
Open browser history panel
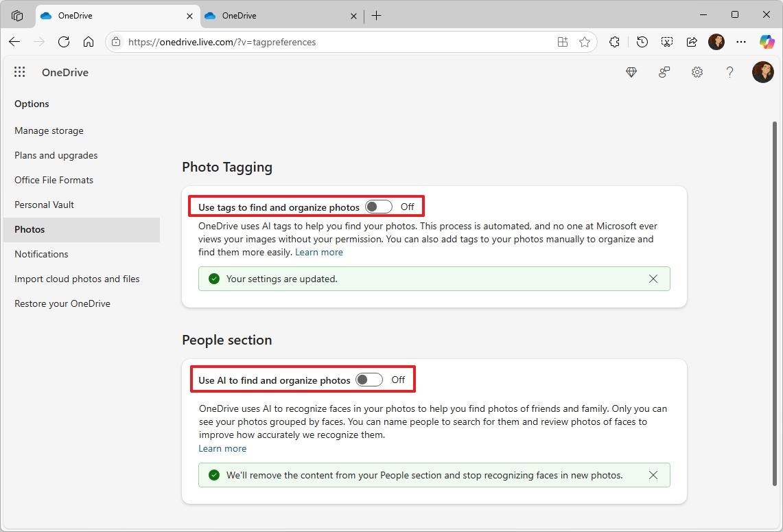coord(642,42)
